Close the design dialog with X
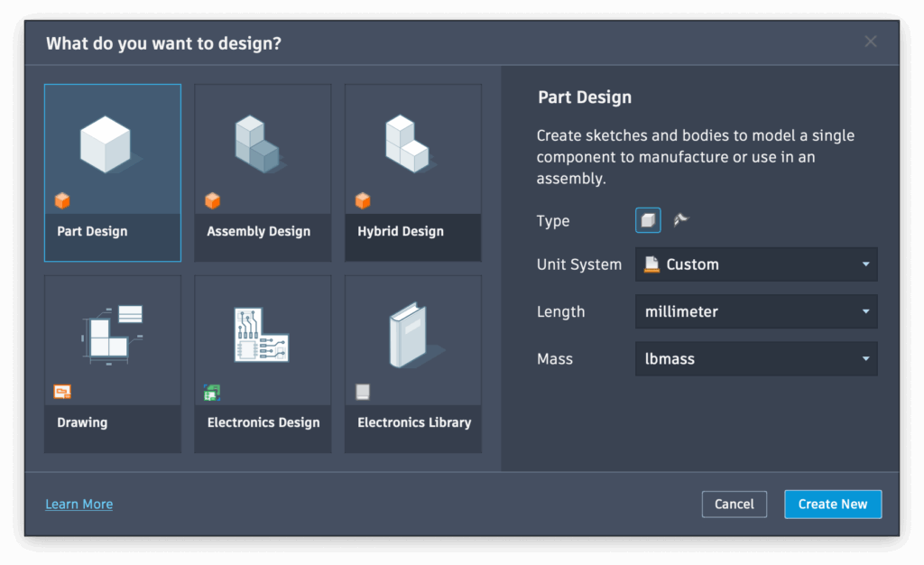The height and width of the screenshot is (565, 924). point(870,42)
